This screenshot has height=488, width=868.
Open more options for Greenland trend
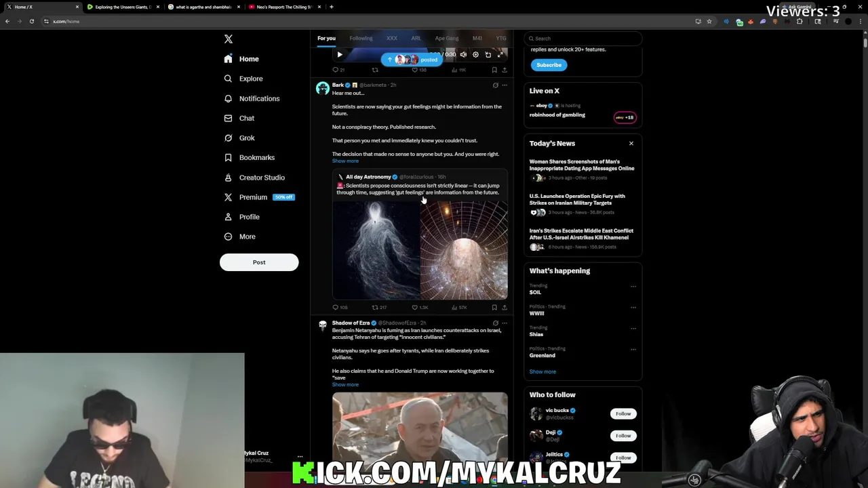[x=633, y=349]
